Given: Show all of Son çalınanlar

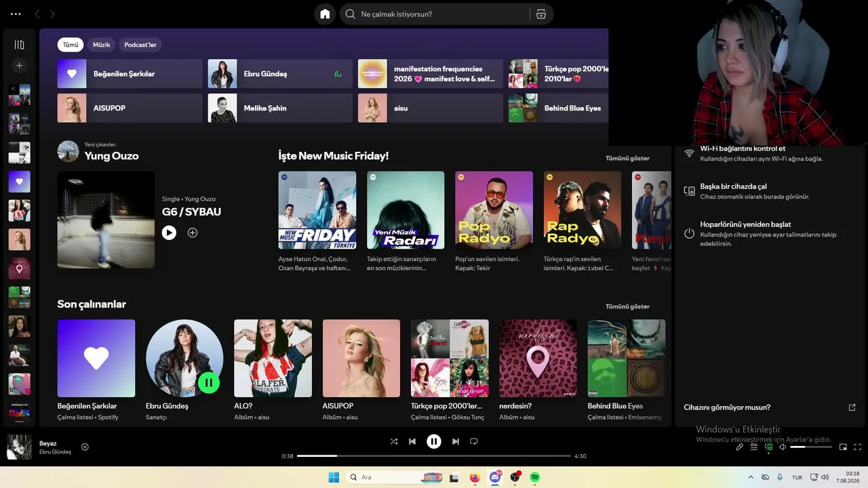Looking at the screenshot, I should 627,306.
